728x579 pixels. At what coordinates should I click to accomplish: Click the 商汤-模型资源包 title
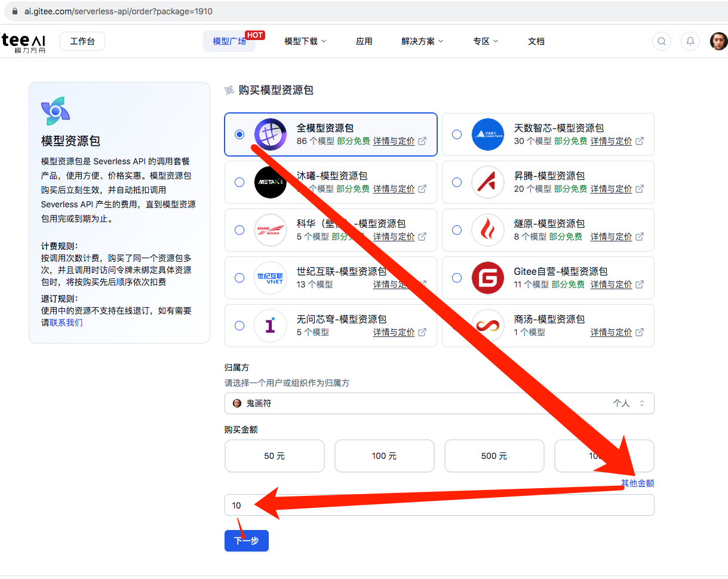click(x=549, y=319)
